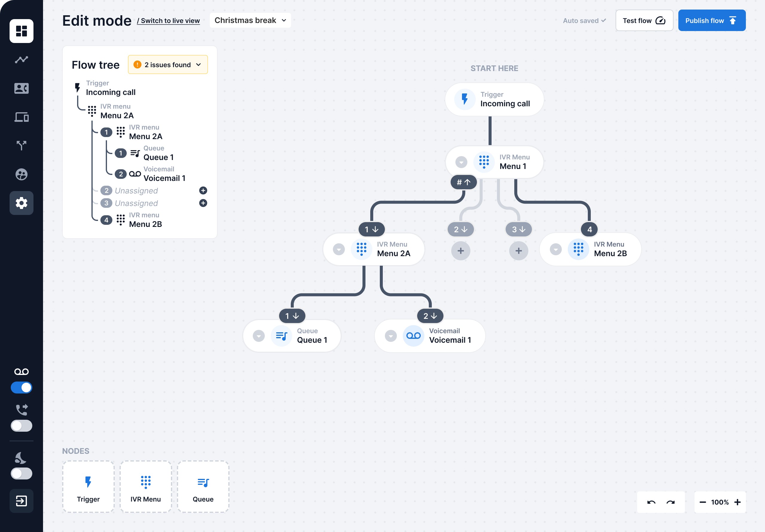Open the settings gear in sidebar
765x532 pixels.
pyautogui.click(x=21, y=203)
